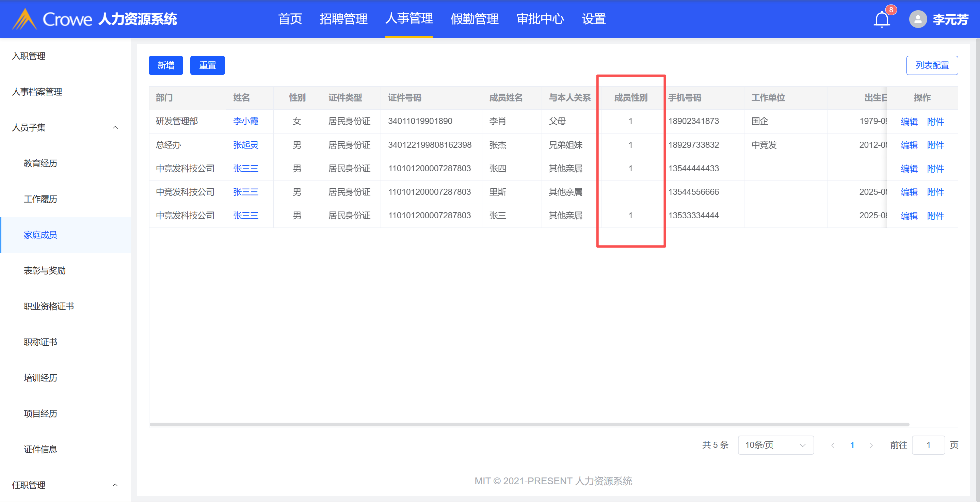980x502 pixels.
Task: Click the 重置 button
Action: click(207, 65)
